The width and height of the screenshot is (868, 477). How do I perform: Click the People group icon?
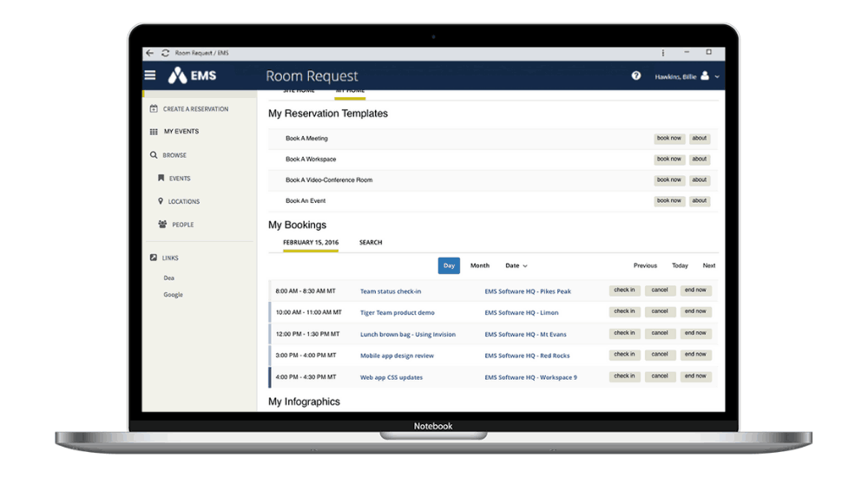[x=162, y=224]
